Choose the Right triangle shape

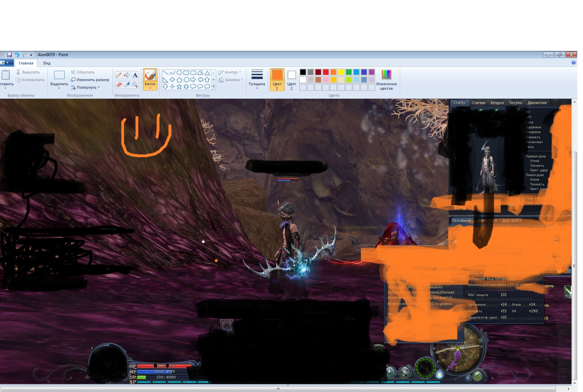click(x=166, y=80)
